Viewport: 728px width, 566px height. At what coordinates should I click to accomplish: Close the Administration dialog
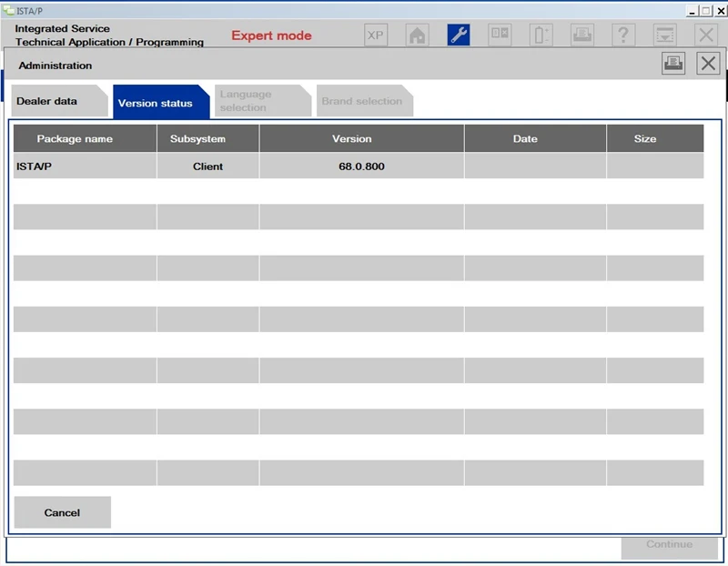pos(708,63)
